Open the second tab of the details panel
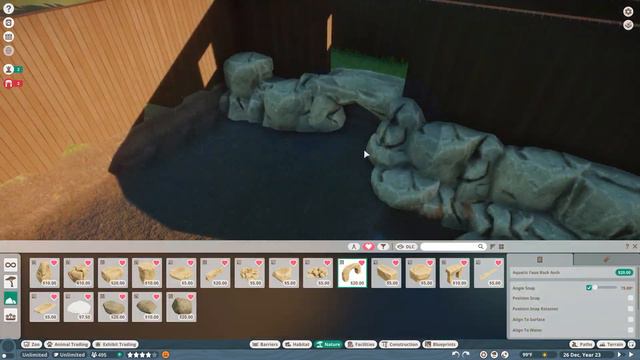640x360 pixels. pos(606,260)
